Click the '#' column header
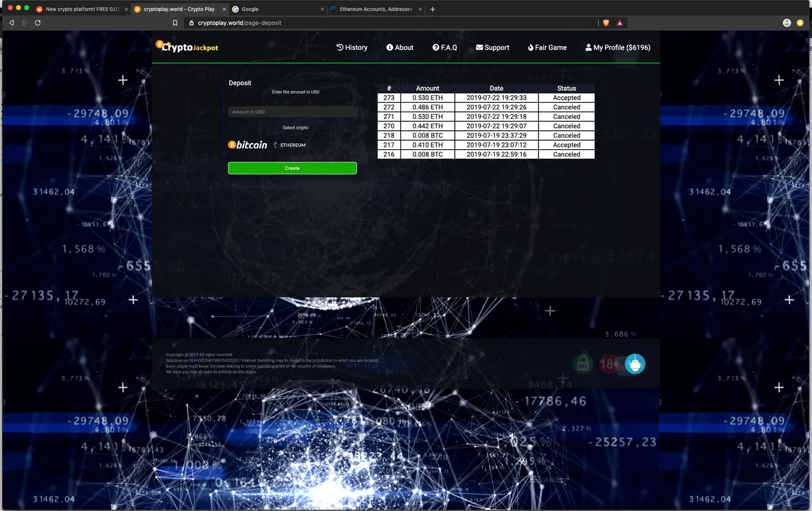 pyautogui.click(x=389, y=88)
